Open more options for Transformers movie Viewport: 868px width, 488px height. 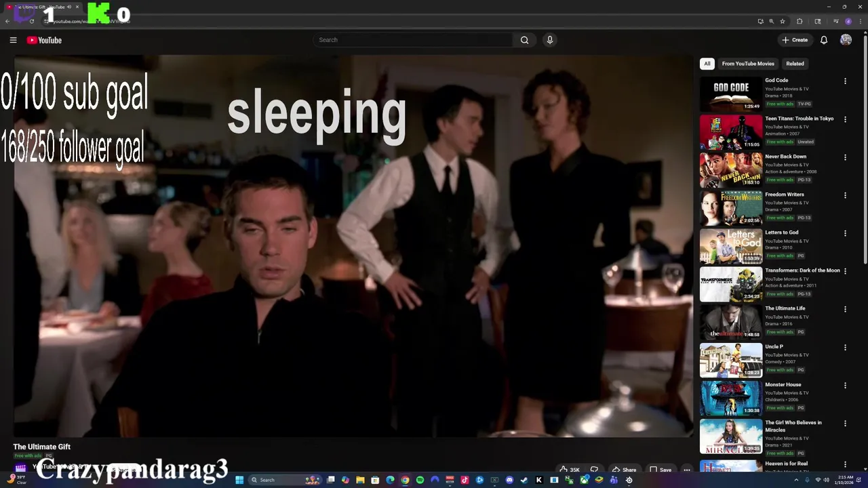click(x=845, y=271)
